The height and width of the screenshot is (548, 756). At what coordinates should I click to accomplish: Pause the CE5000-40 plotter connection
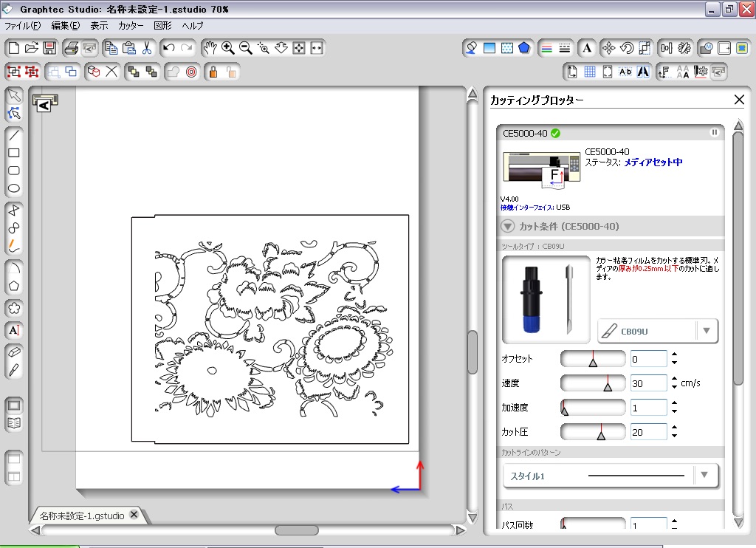tap(714, 133)
